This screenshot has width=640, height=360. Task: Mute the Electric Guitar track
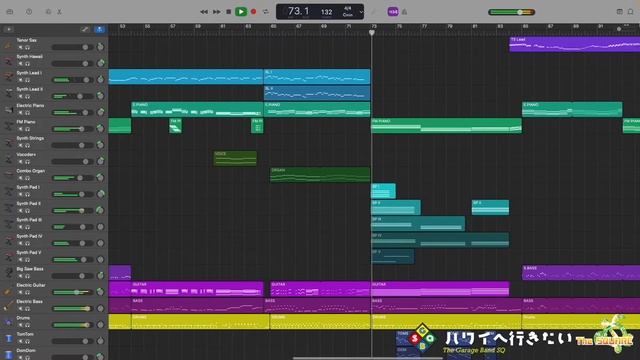20,292
